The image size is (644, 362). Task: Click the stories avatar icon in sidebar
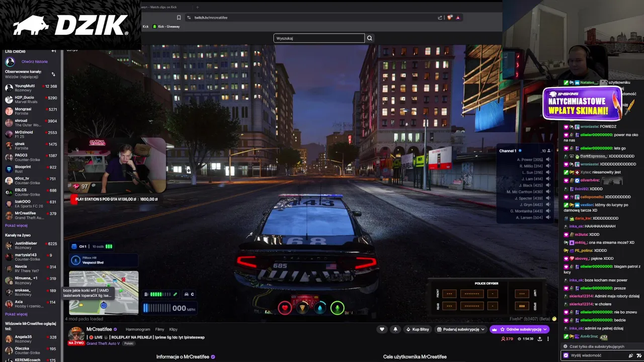coord(10,62)
